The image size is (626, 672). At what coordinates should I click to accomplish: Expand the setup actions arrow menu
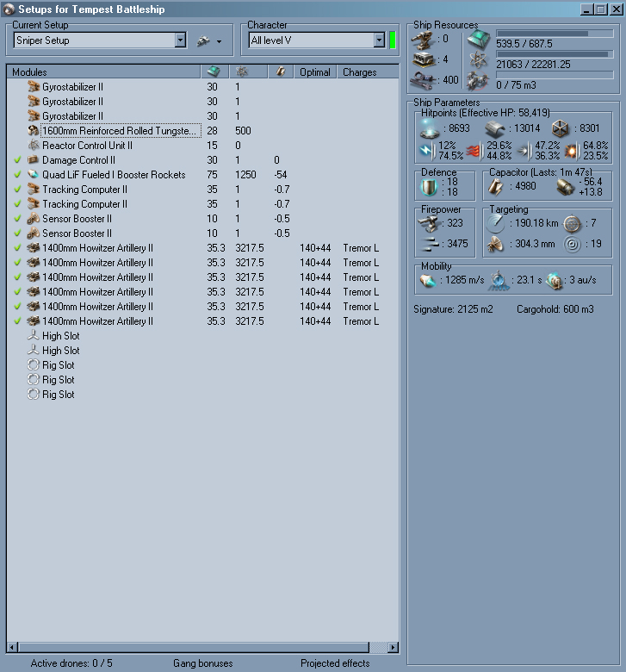pos(219,41)
